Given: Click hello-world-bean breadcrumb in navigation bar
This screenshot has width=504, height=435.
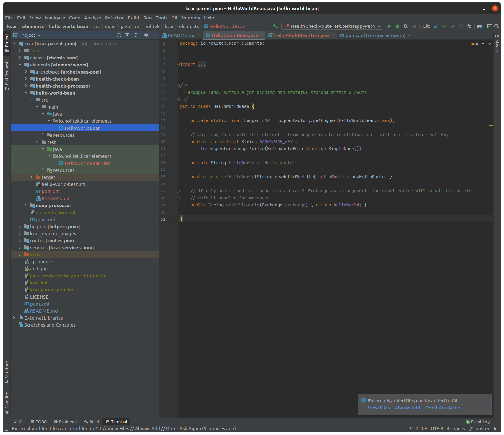Looking at the screenshot, I should pyautogui.click(x=68, y=26).
